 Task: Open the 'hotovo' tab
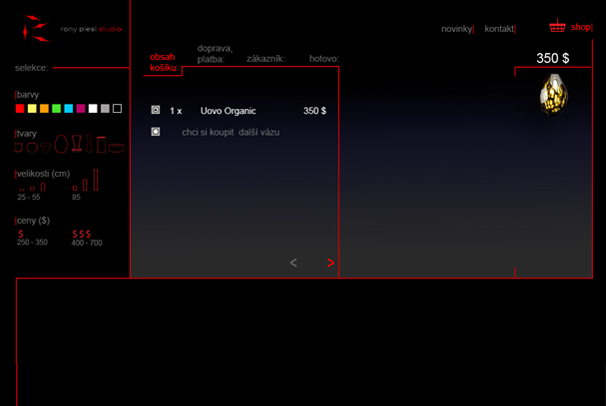322,59
